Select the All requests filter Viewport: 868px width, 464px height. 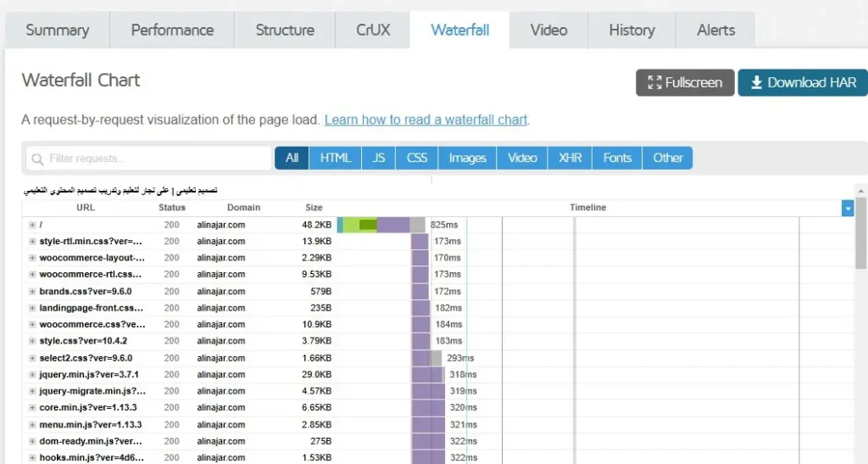pos(292,158)
